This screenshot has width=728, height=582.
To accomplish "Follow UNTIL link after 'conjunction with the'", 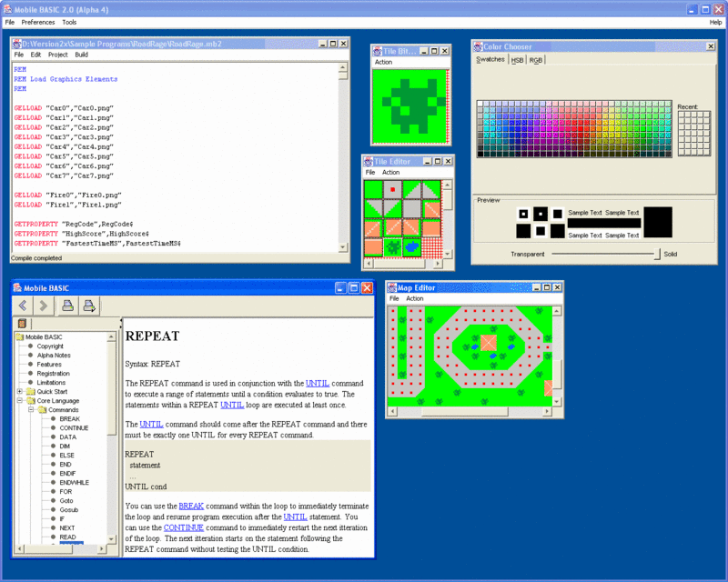I will (x=318, y=384).
